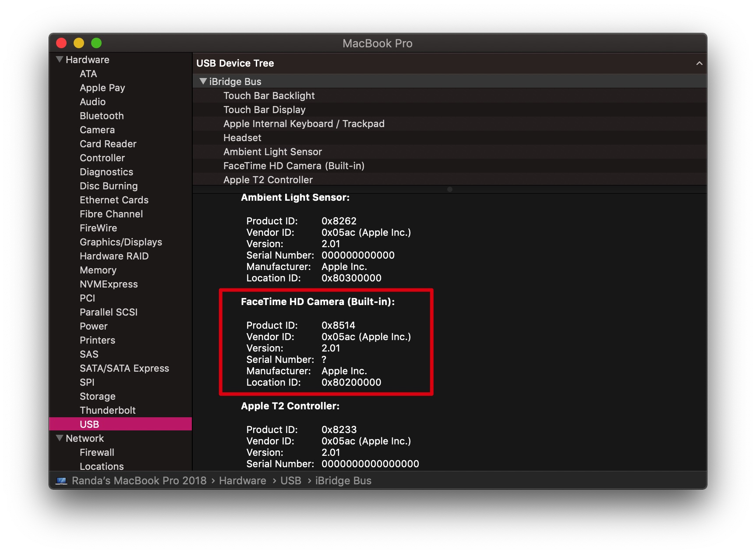Viewport: 756px width, 554px height.
Task: Select ATA in the sidebar
Action: point(88,74)
